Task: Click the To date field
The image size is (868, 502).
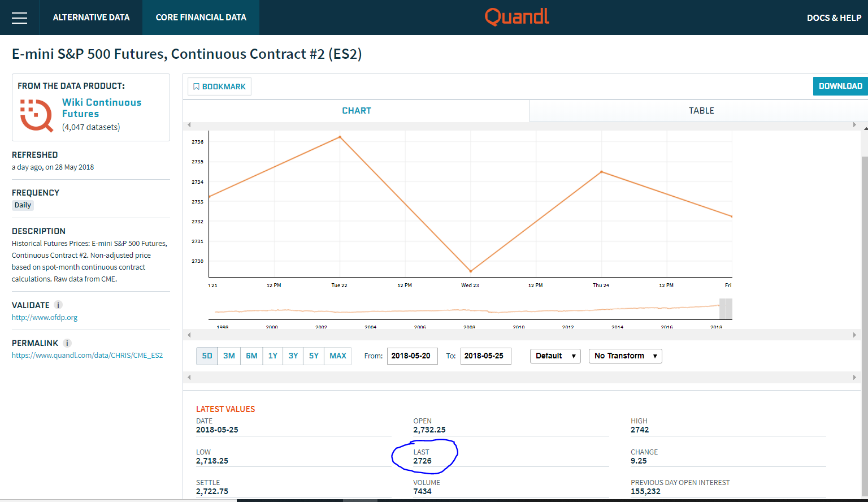Action: pos(486,356)
